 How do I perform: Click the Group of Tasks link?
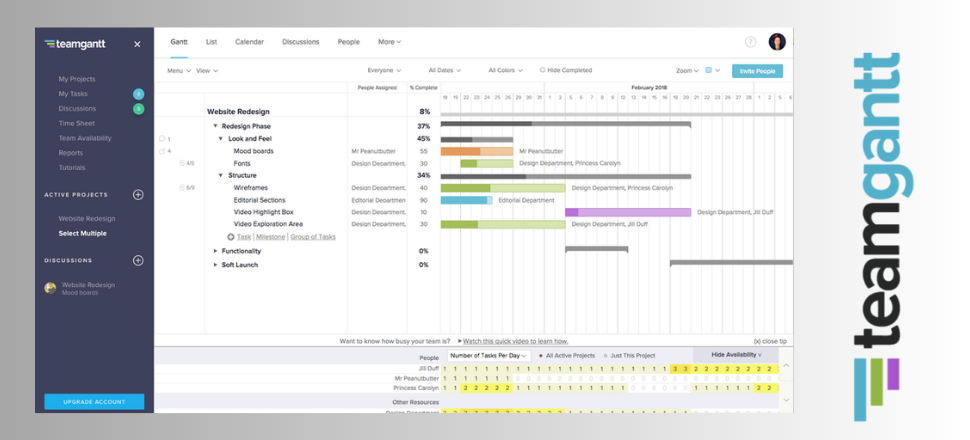tap(313, 237)
